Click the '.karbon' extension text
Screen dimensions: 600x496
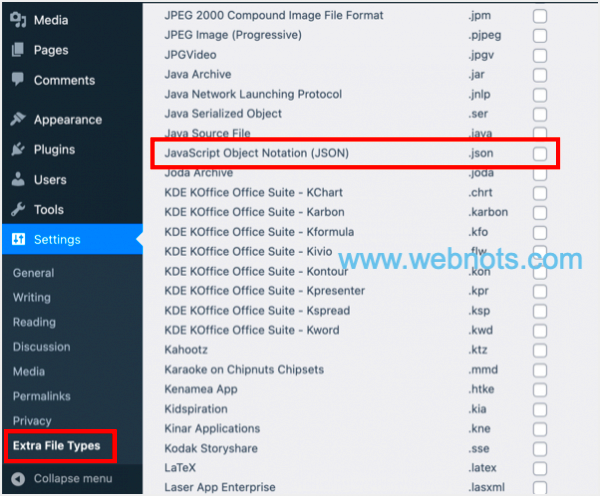click(x=488, y=212)
